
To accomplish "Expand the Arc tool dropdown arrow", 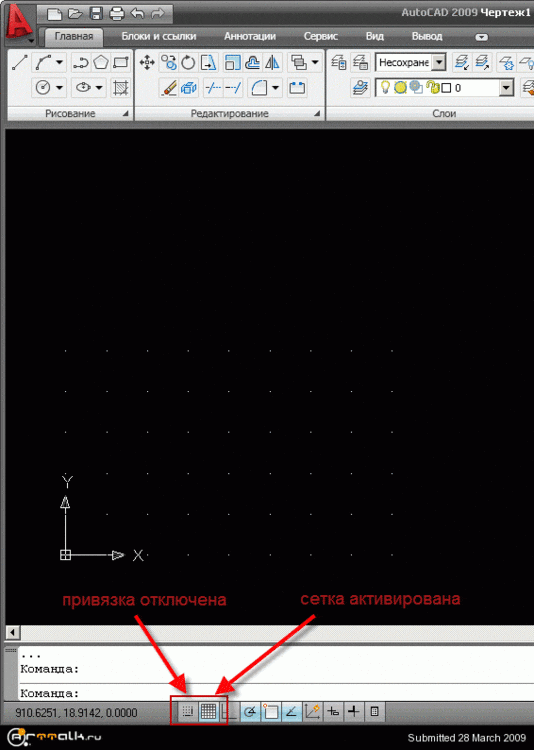I will [x=60, y=62].
